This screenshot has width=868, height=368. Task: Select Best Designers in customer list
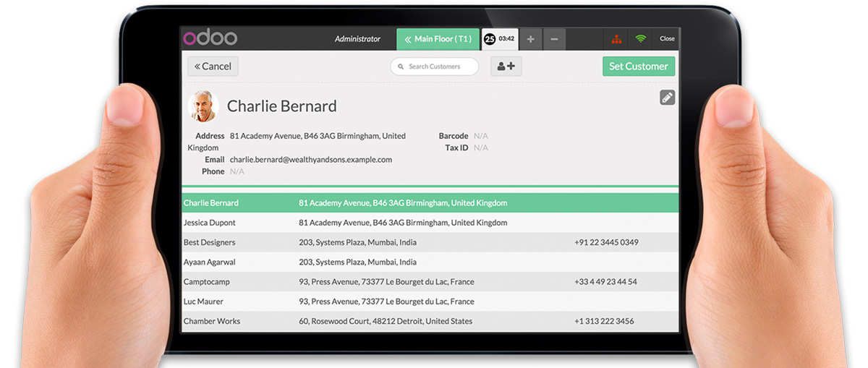[x=430, y=242]
